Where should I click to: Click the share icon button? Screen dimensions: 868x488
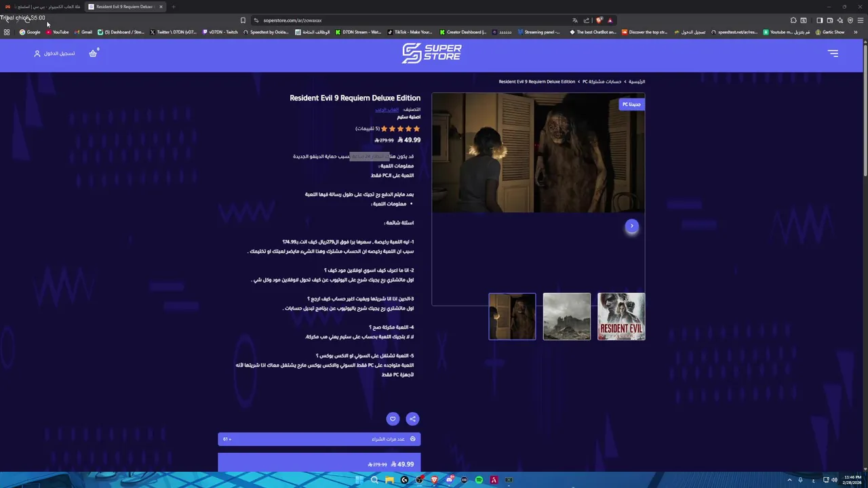(412, 419)
